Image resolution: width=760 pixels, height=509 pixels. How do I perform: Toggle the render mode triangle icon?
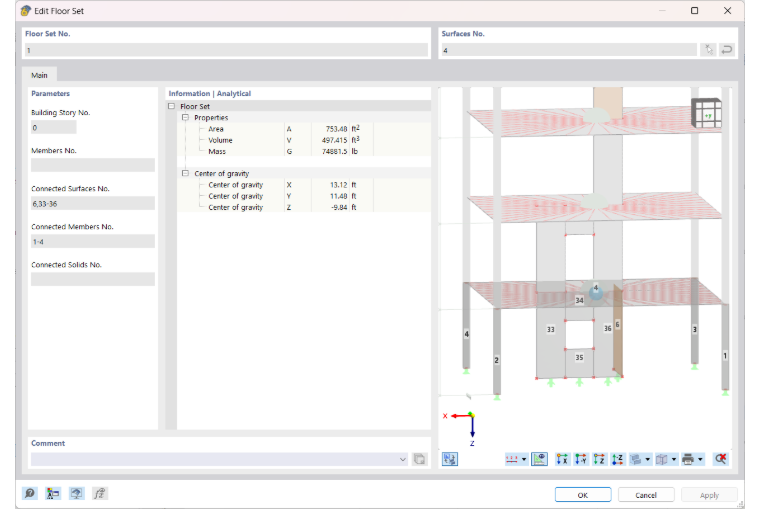click(x=539, y=459)
